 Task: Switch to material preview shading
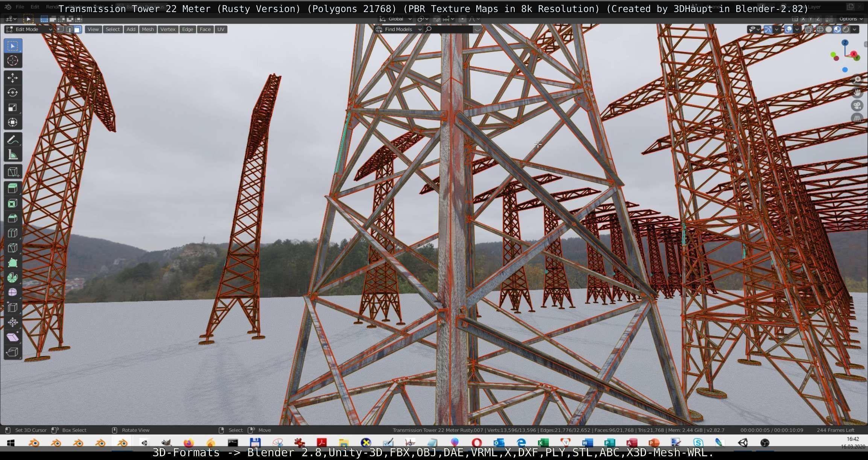(x=838, y=29)
